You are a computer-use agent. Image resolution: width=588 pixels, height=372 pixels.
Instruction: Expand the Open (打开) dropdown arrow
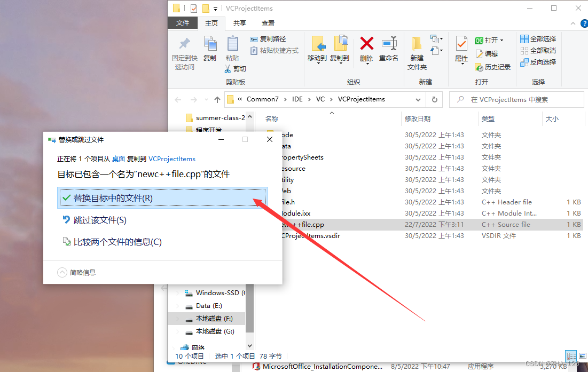(x=502, y=40)
